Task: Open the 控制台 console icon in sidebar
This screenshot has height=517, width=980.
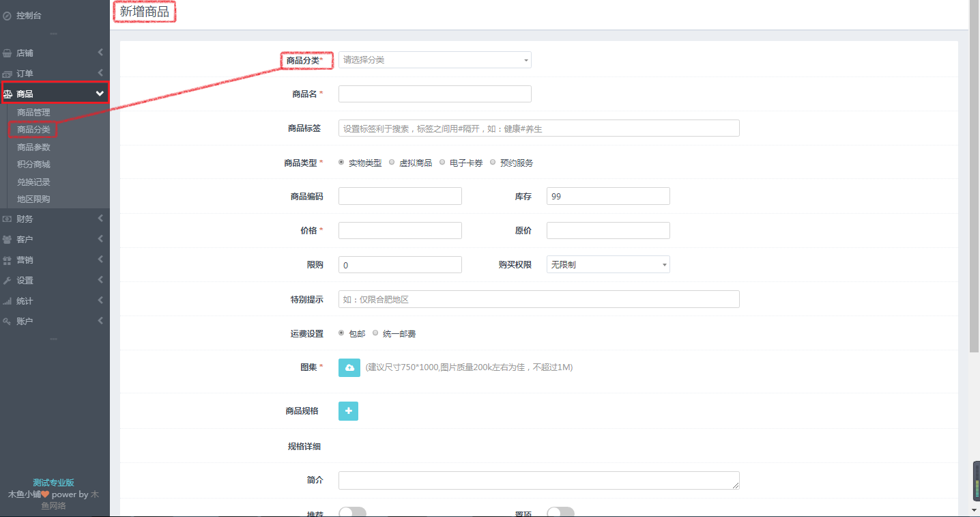Action: (9, 14)
